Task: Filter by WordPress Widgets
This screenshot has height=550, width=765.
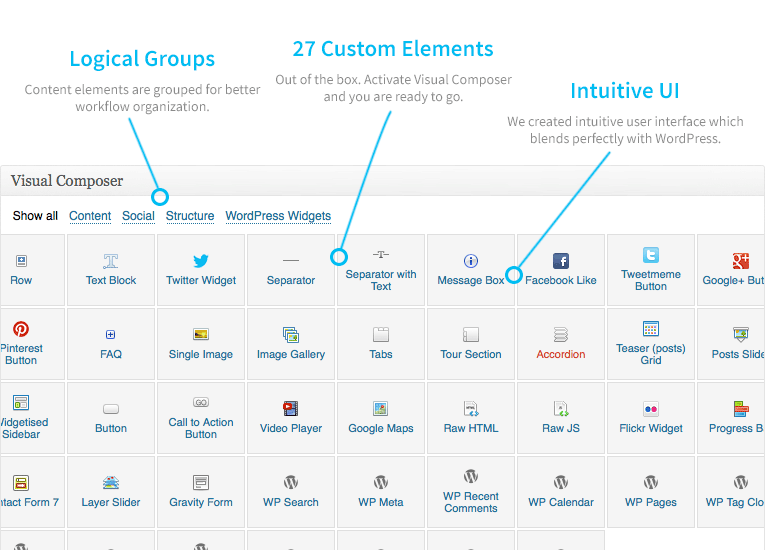Action: coord(278,216)
